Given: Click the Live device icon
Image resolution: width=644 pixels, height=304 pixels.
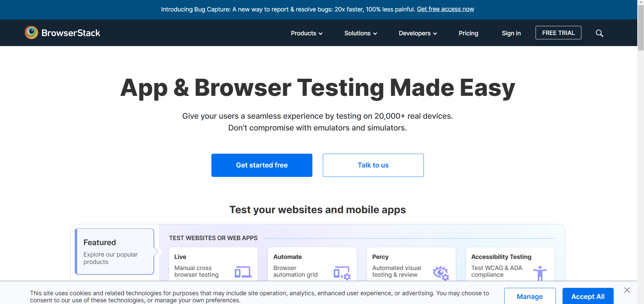Looking at the screenshot, I should point(243,272).
